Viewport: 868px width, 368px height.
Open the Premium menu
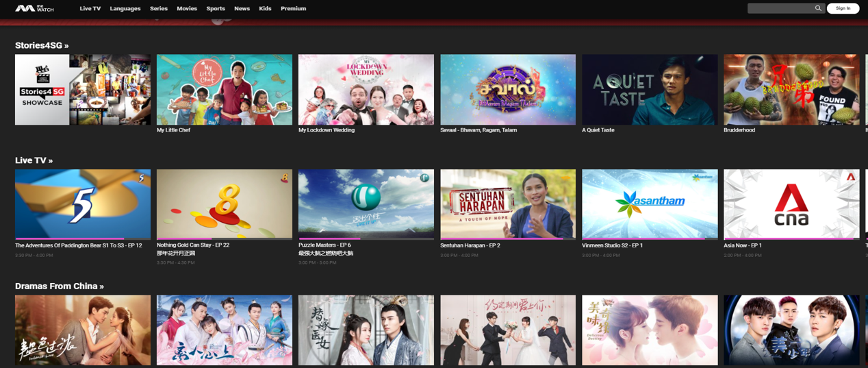coord(293,9)
